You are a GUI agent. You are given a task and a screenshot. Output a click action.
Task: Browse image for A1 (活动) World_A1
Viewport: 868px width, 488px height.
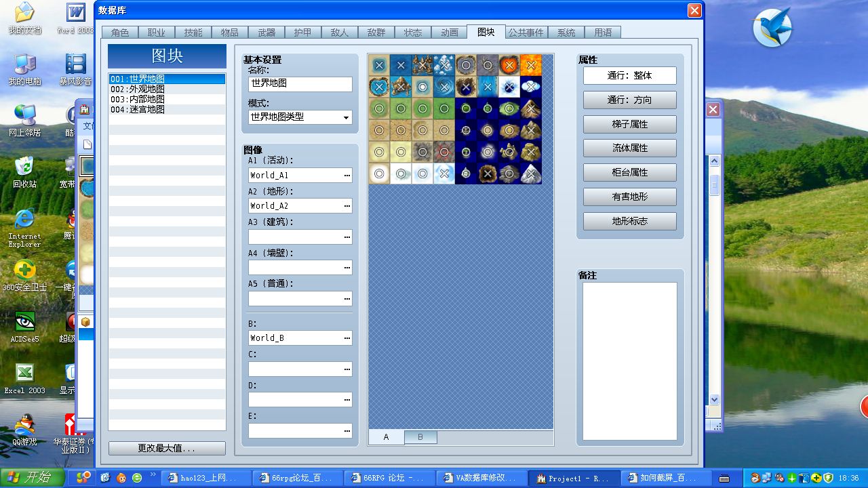[x=347, y=175]
